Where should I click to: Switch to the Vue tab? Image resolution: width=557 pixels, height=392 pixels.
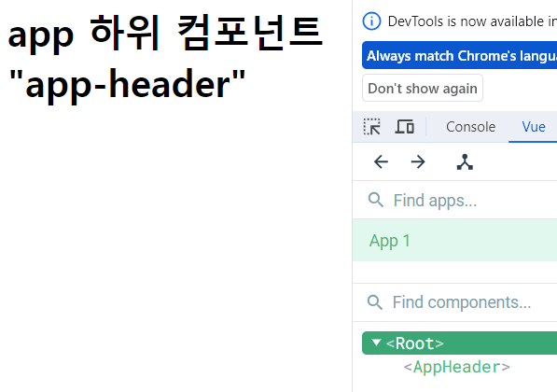534,127
